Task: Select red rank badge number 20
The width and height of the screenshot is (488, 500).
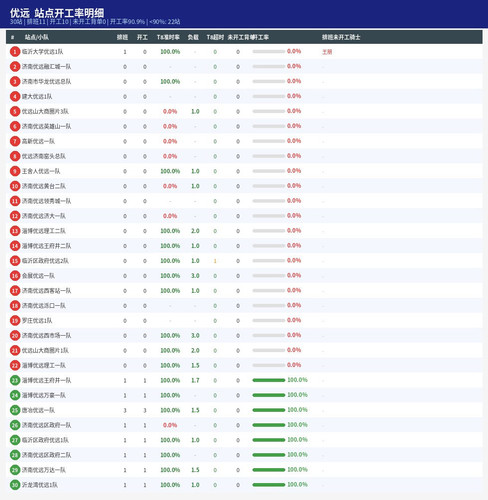Action: tap(15, 336)
